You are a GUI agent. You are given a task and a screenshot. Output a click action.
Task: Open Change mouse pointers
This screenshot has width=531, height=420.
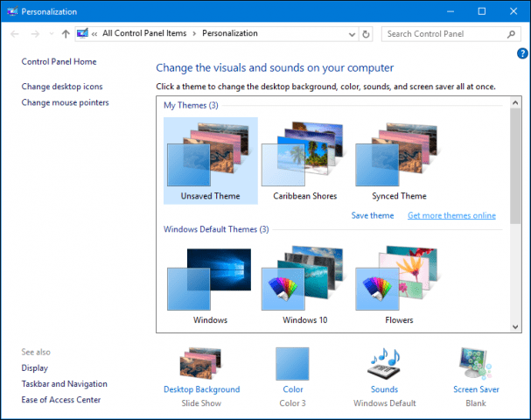click(65, 102)
